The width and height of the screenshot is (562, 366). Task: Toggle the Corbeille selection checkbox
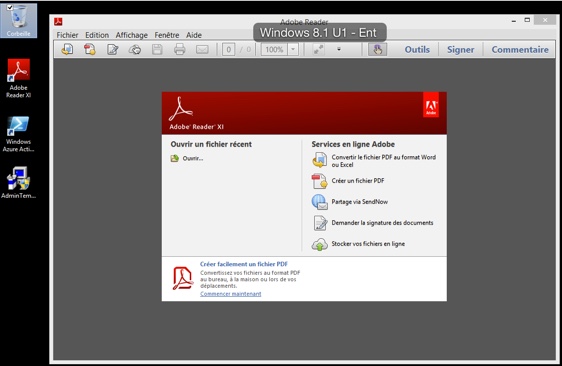tap(10, 7)
